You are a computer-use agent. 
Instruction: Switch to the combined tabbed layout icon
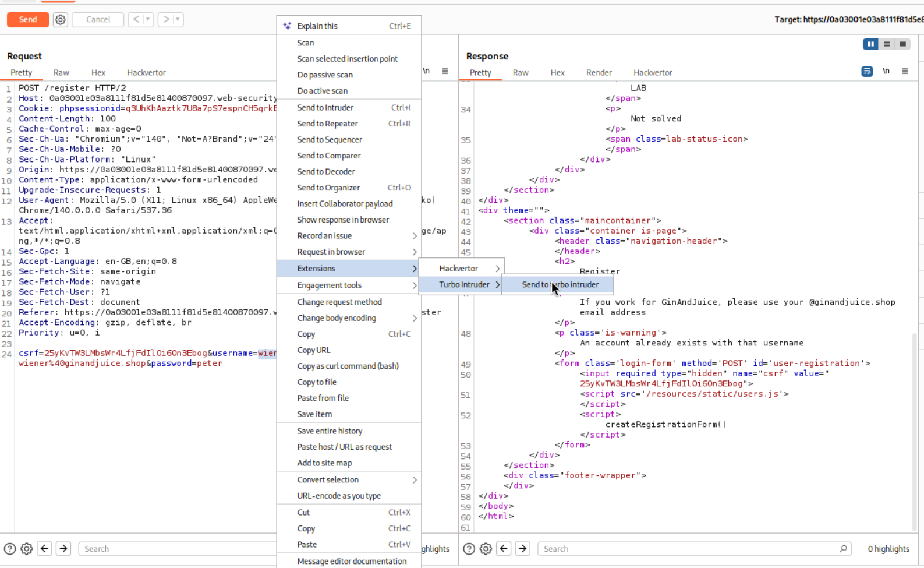903,44
